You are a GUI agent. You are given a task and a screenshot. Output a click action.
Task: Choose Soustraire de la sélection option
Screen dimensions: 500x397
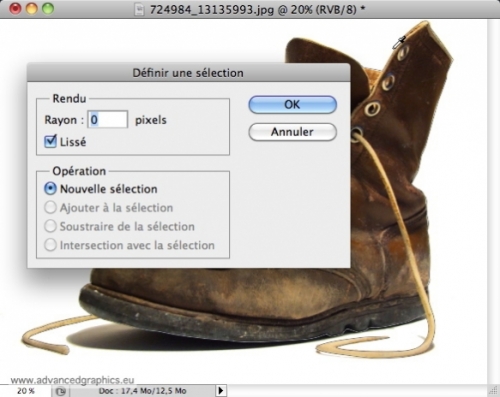[x=50, y=226]
